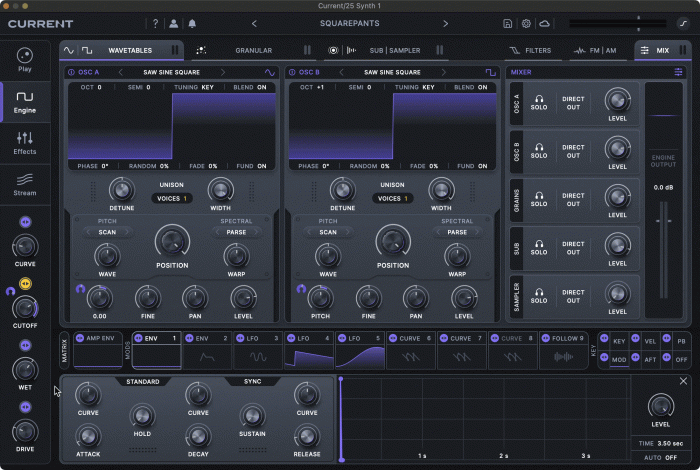Click the envelope TIME 3.50 sec field
The image size is (700, 470).
661,443
